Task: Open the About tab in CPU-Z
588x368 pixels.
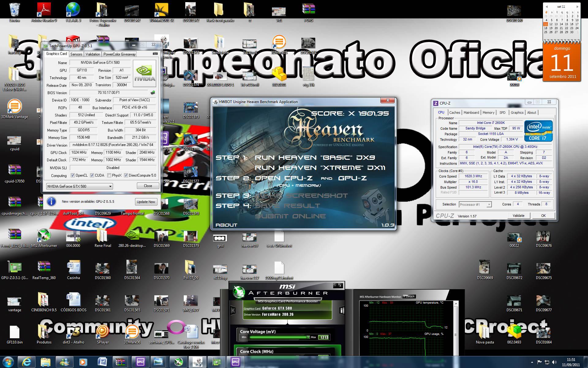Action: [x=532, y=113]
